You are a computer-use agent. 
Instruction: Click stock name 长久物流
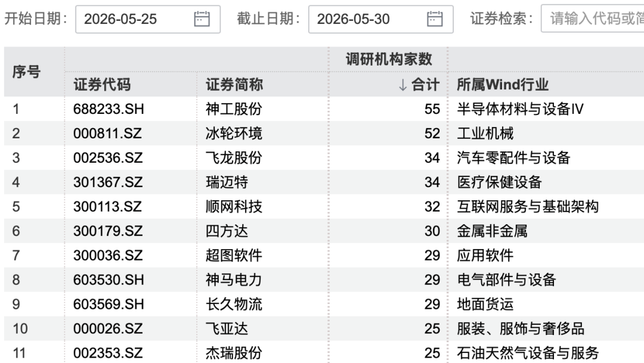(x=234, y=304)
